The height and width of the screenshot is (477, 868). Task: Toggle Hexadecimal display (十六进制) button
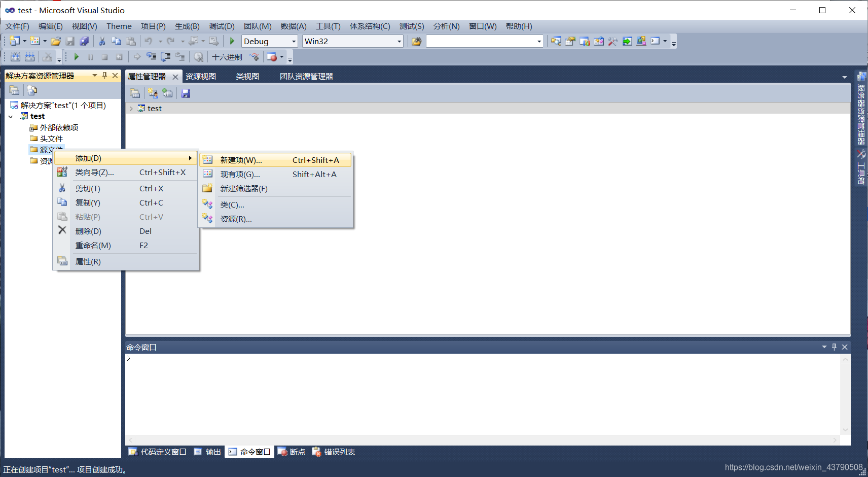[x=227, y=57]
